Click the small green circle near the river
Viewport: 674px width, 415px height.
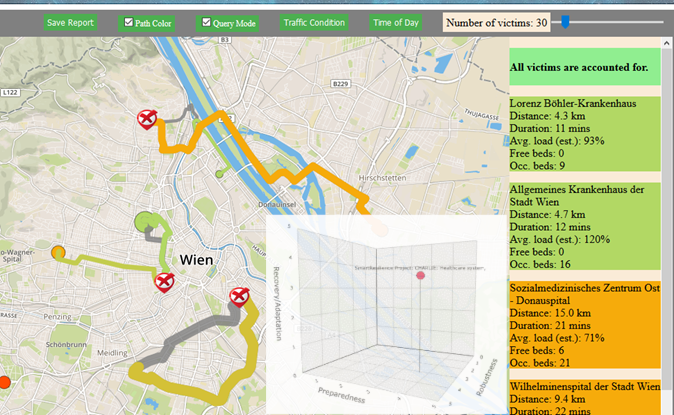[219, 174]
